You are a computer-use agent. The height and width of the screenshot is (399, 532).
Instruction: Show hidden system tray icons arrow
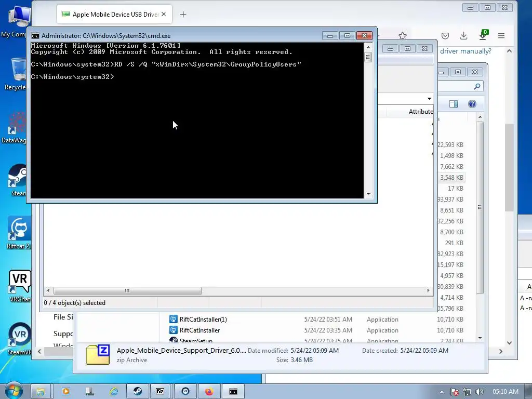coord(442,392)
